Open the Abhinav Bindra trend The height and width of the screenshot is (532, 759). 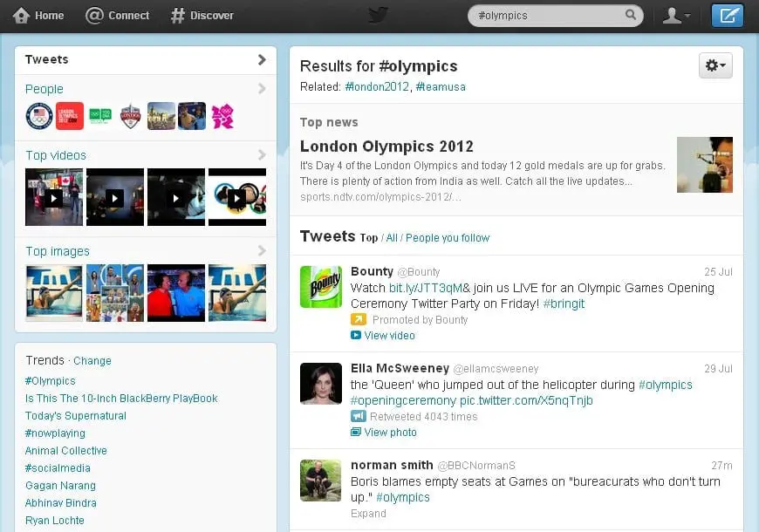click(60, 503)
